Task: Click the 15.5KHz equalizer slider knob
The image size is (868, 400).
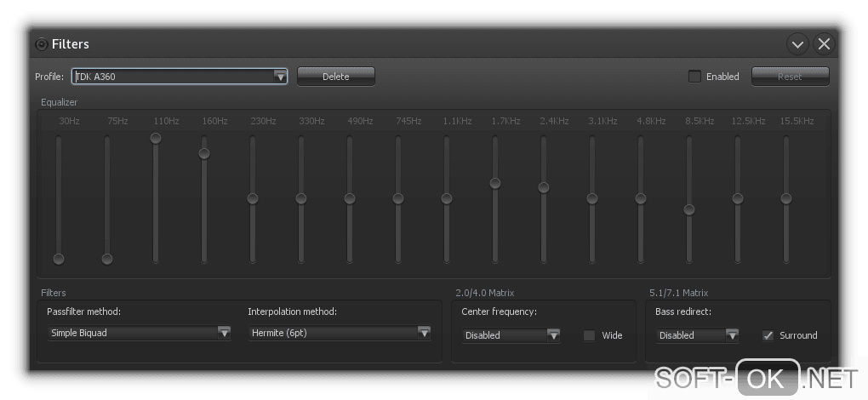Action: (786, 198)
